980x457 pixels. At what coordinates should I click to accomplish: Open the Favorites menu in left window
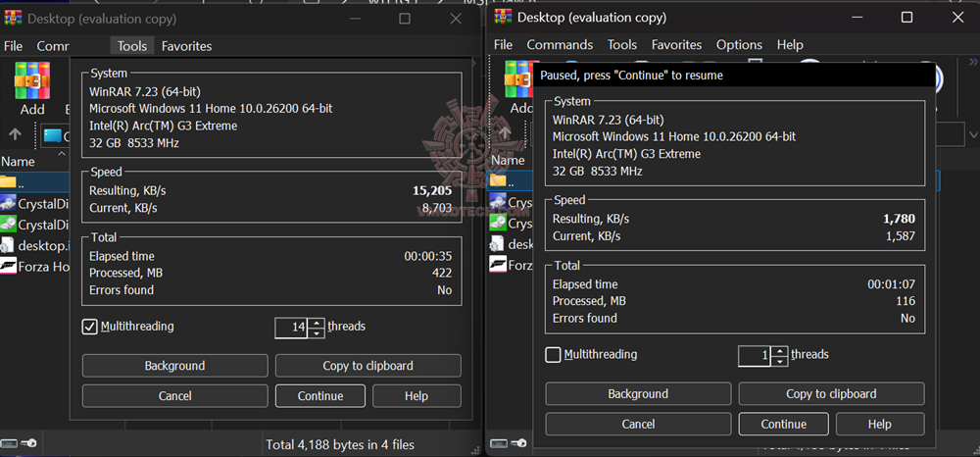[186, 46]
